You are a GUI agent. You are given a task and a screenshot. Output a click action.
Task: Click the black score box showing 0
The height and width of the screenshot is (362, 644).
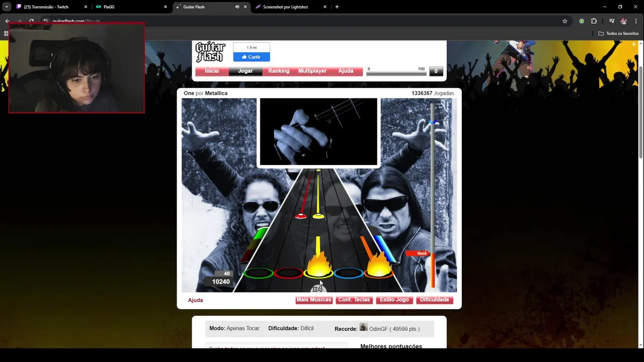pyautogui.click(x=436, y=71)
